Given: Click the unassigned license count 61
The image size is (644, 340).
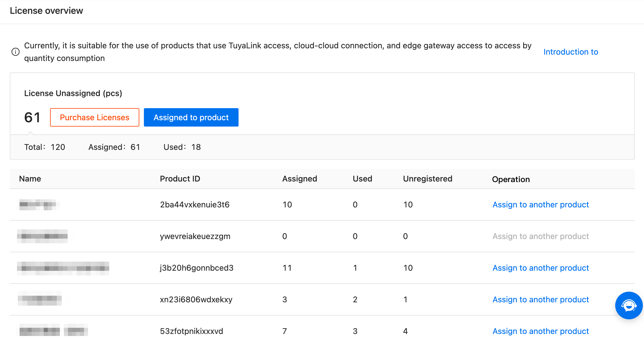Looking at the screenshot, I should coord(32,117).
